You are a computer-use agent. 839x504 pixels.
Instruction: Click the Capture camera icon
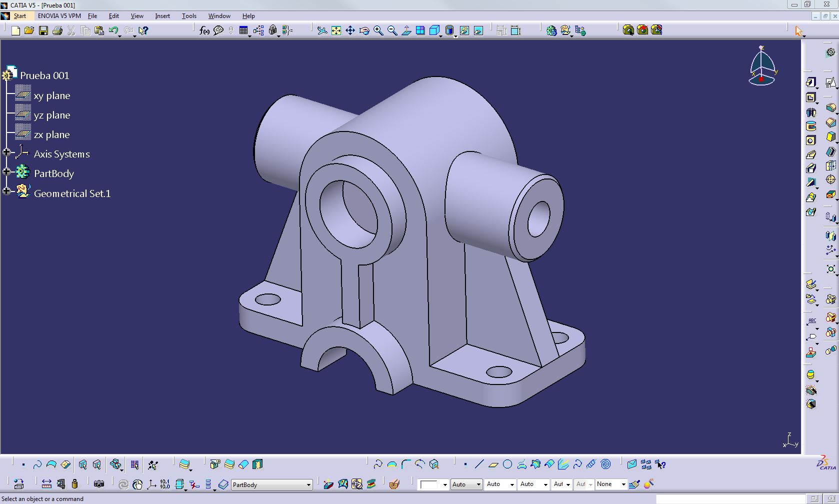coord(99,484)
